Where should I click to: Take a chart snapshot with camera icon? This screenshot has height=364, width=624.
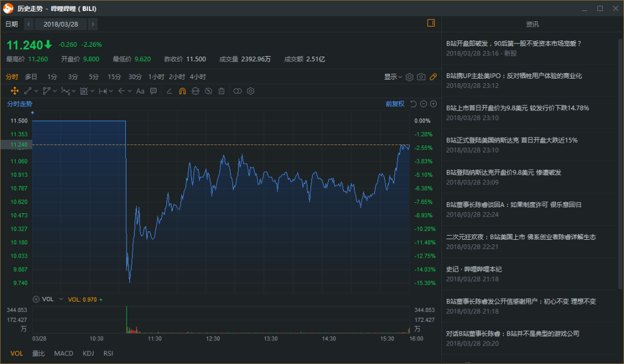point(421,77)
